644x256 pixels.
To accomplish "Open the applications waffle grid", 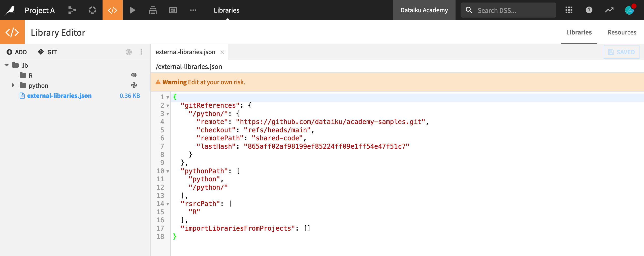I will (x=569, y=10).
